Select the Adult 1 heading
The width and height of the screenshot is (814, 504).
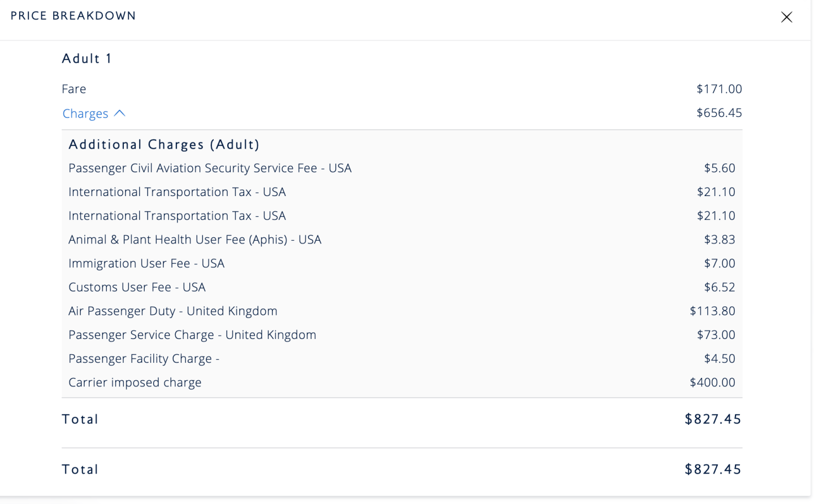86,58
